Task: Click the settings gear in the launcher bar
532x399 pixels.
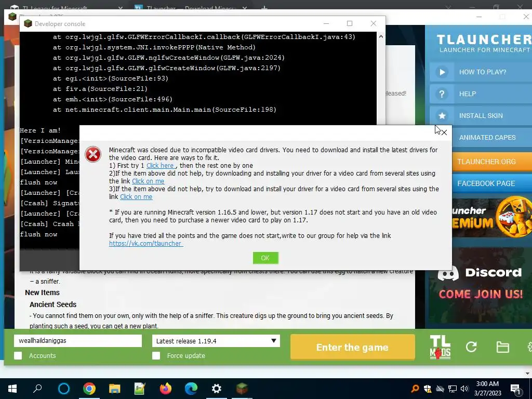Action: pyautogui.click(x=529, y=347)
